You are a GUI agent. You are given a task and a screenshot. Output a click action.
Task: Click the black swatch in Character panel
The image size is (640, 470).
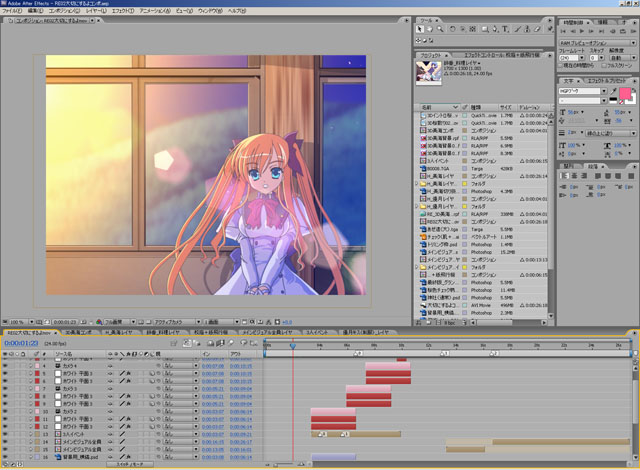point(613,100)
